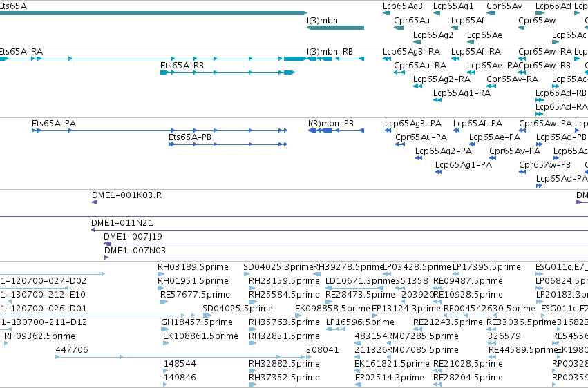The height and width of the screenshot is (388, 588).
Task: Open the Lcp65Ag3-PA protein label
Action: click(x=413, y=123)
